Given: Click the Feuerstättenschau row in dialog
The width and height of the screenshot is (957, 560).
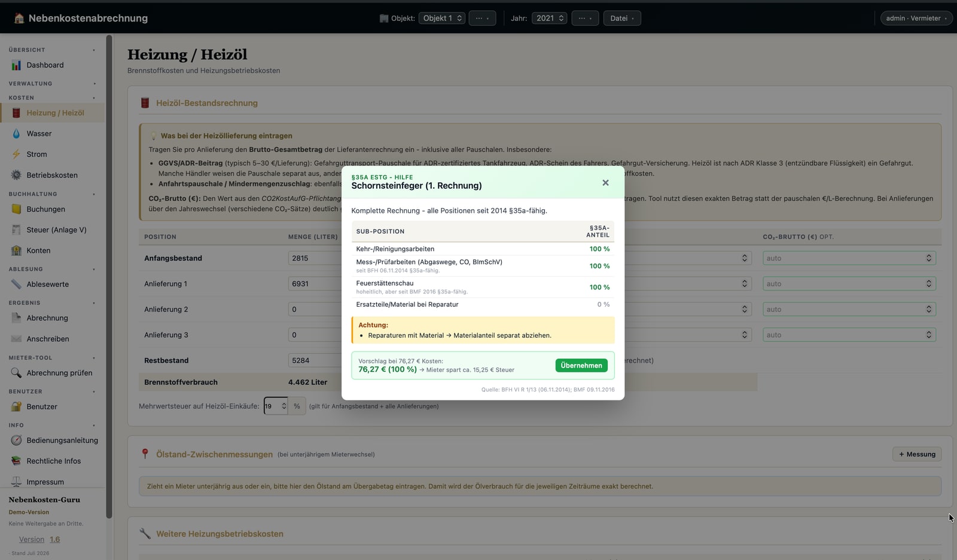Looking at the screenshot, I should pyautogui.click(x=483, y=287).
